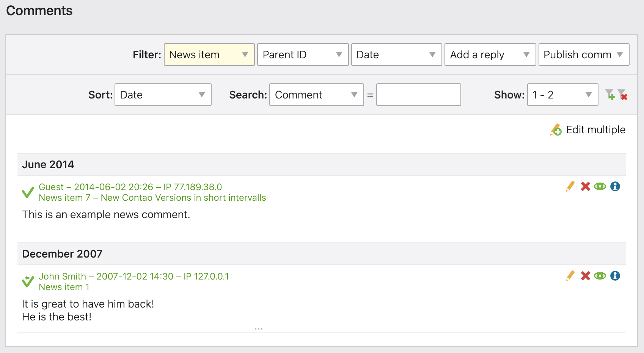The height and width of the screenshot is (353, 644).
Task: Open the News item filter dropdown
Action: pyautogui.click(x=209, y=55)
